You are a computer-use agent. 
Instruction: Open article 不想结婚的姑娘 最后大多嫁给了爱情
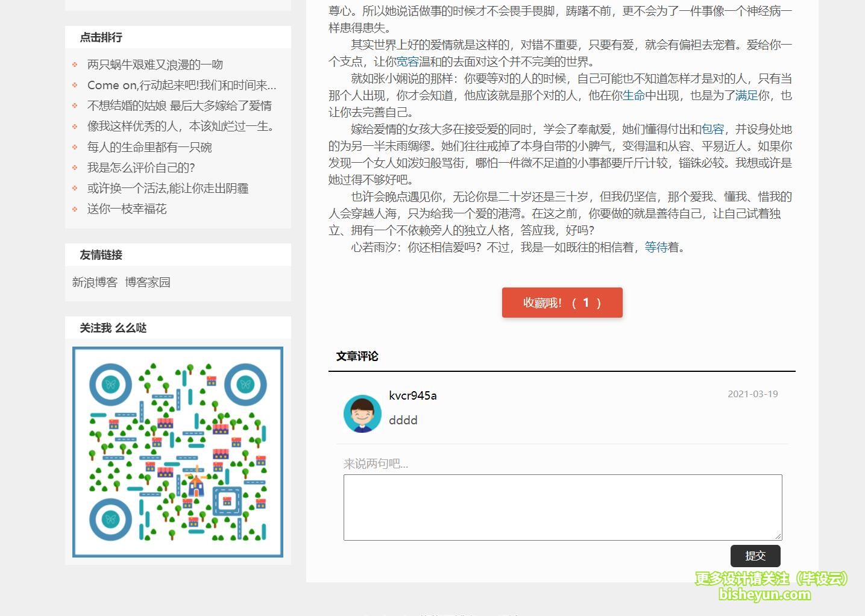pos(179,105)
